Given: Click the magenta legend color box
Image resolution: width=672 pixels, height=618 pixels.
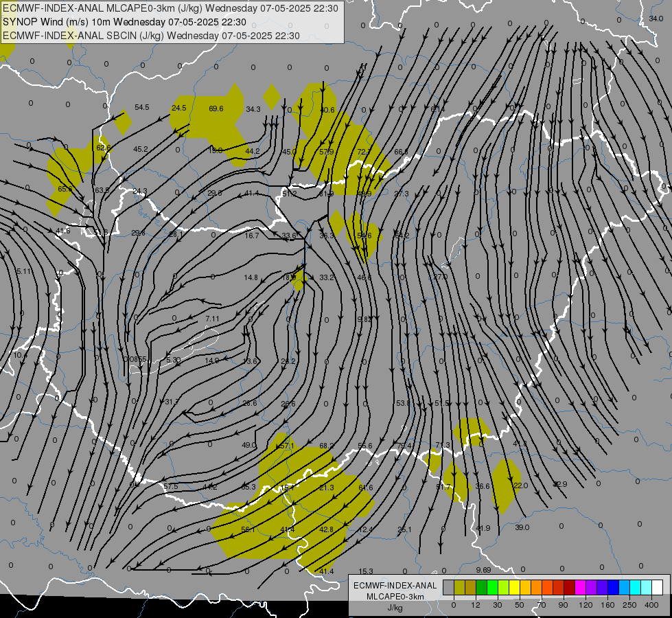Looking at the screenshot, I should coord(580,587).
